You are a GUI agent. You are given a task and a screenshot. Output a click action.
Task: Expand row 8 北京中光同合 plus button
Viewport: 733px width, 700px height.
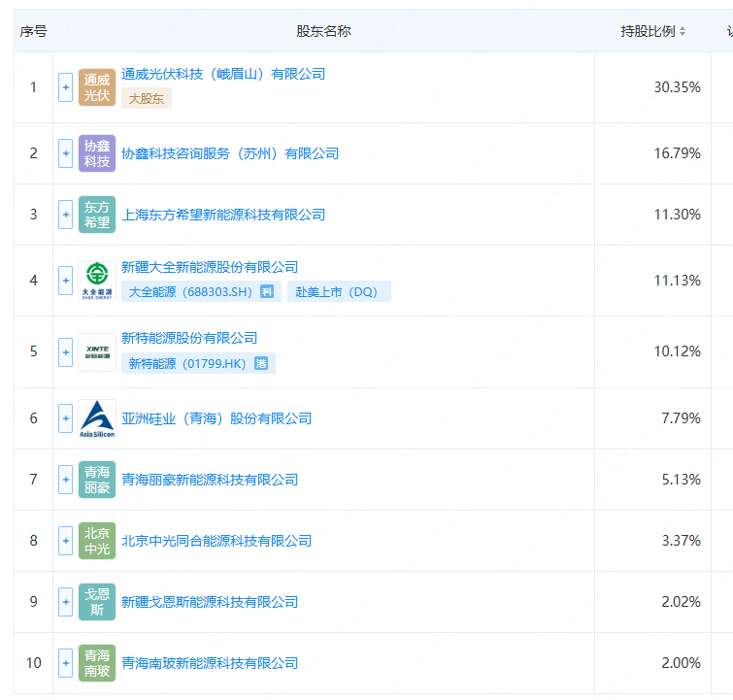tap(66, 541)
